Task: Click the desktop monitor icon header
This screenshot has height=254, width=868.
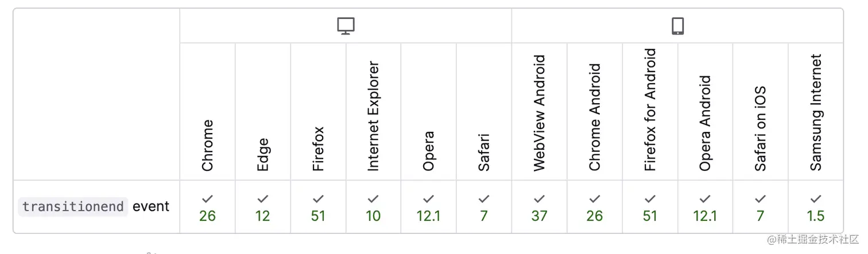Action: tap(346, 26)
